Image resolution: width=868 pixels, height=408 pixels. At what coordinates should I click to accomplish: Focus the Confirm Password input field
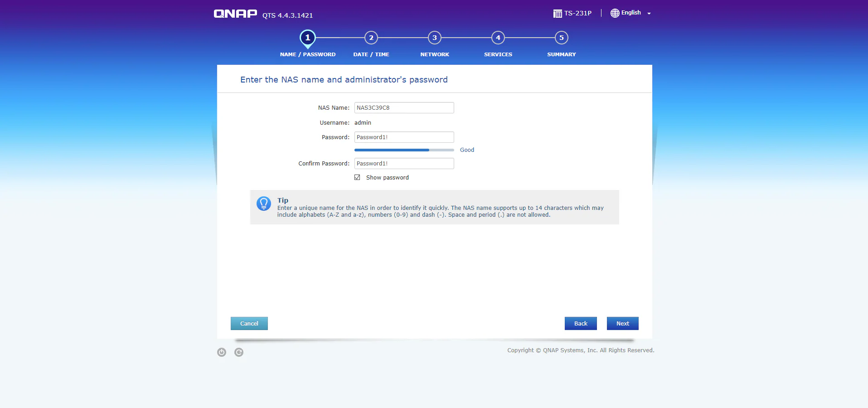click(x=404, y=163)
